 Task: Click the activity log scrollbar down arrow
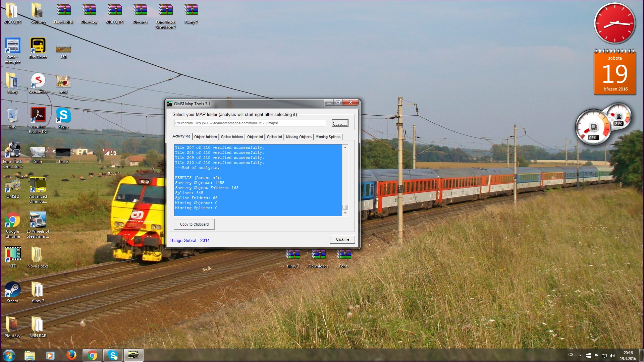(345, 213)
